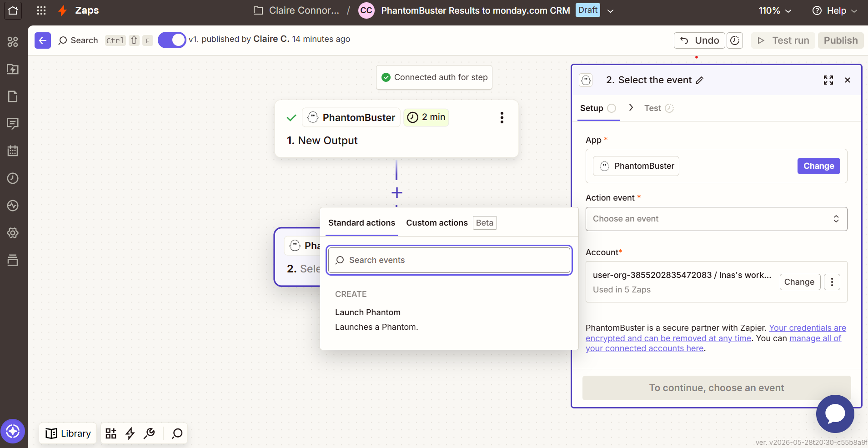Open Zap history clock sidebar icon

(13, 178)
